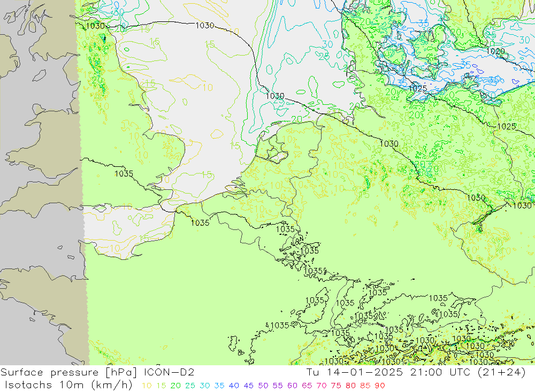Click the 25 value in the isotachs legend

pyautogui.click(x=190, y=386)
